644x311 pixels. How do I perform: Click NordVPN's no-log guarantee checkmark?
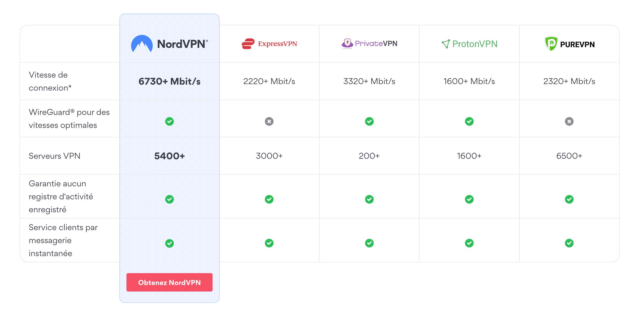coord(170,199)
